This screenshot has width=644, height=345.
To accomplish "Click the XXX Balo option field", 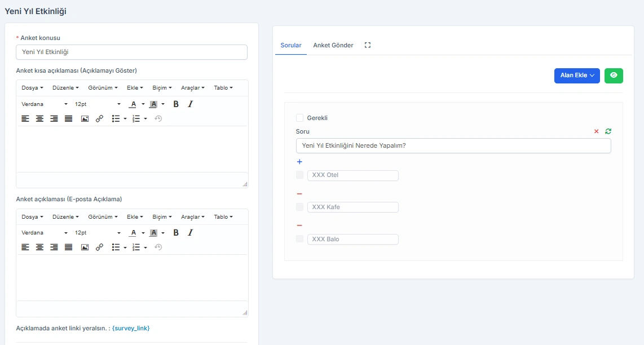I will tap(353, 239).
